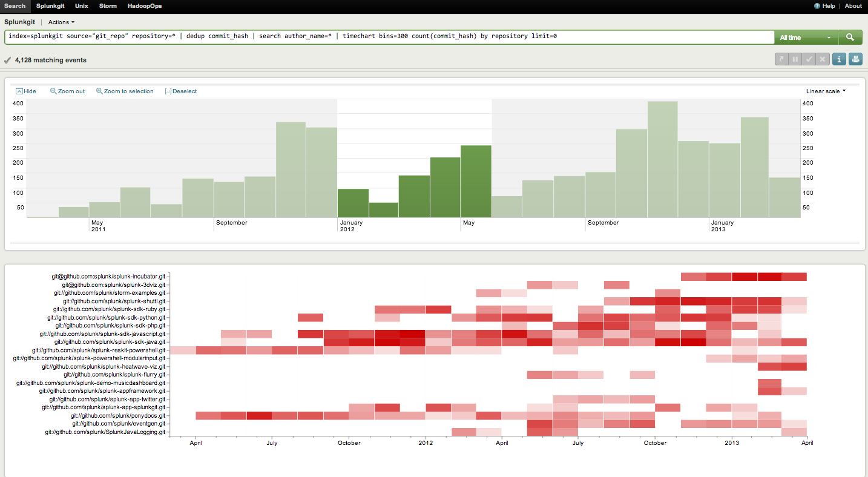
Task: Run the search with the magnifier button
Action: (850, 37)
